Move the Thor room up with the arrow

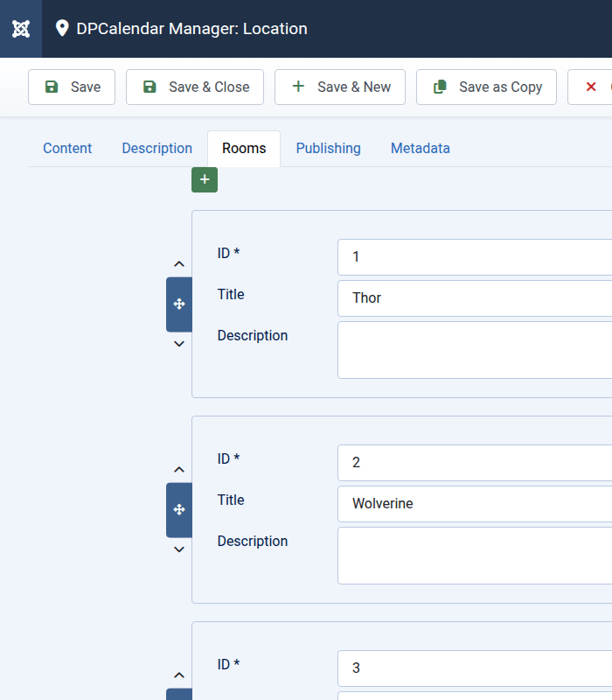179,264
